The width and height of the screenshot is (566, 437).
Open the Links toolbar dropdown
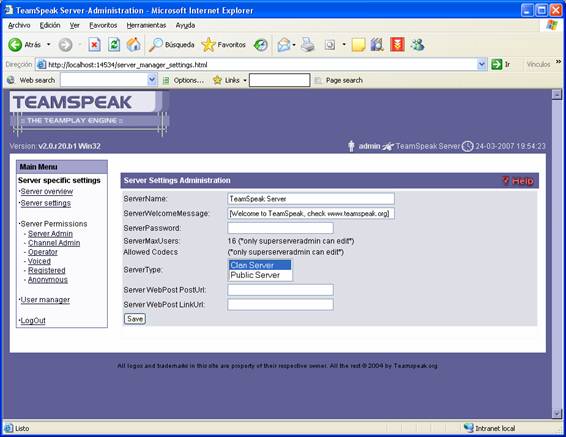[245, 80]
